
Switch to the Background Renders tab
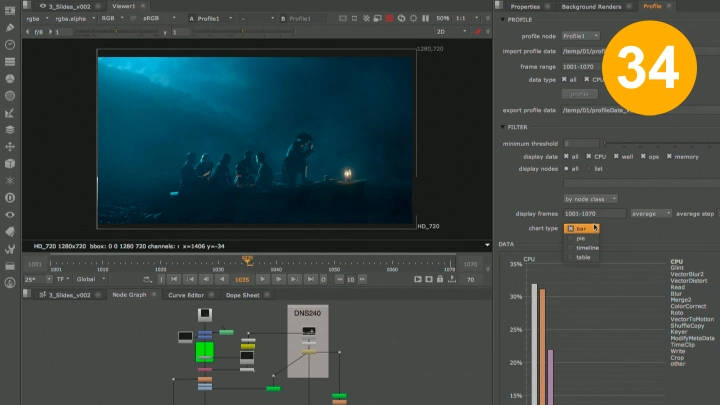pos(591,6)
